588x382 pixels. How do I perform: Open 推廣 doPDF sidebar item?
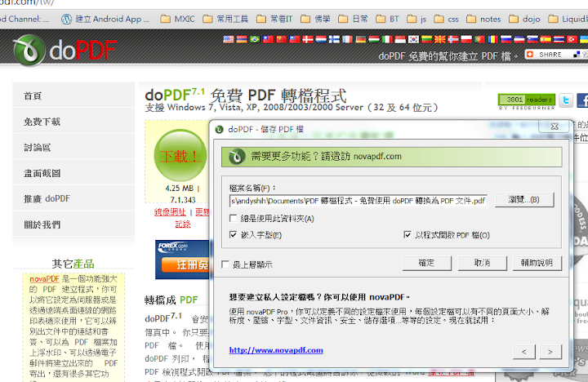point(73,198)
